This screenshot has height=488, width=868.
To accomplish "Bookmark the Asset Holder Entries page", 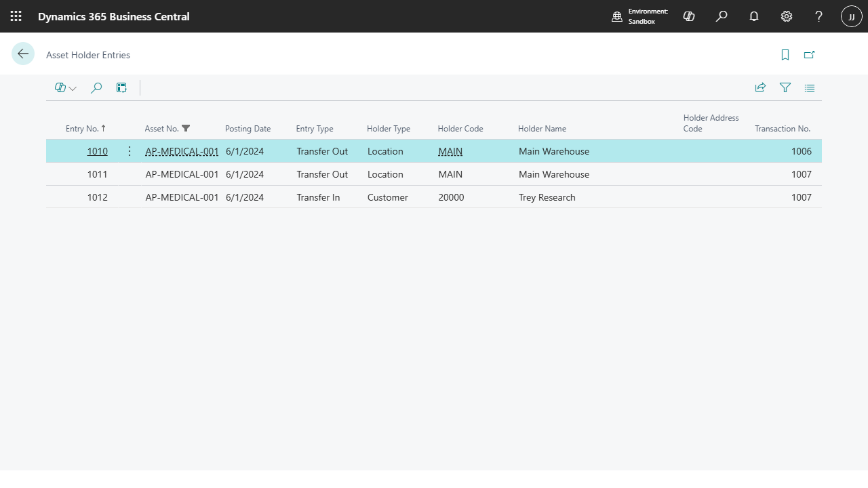I will (x=785, y=55).
